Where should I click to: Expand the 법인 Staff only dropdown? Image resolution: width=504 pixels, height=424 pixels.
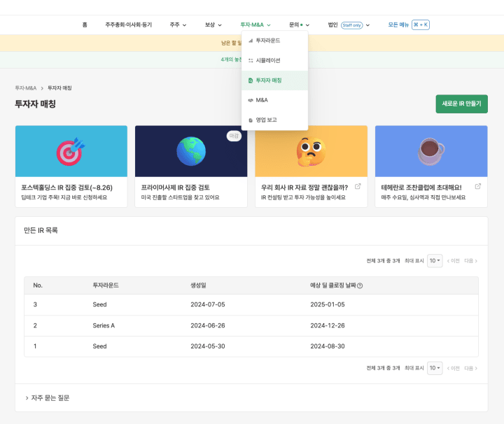click(x=349, y=24)
